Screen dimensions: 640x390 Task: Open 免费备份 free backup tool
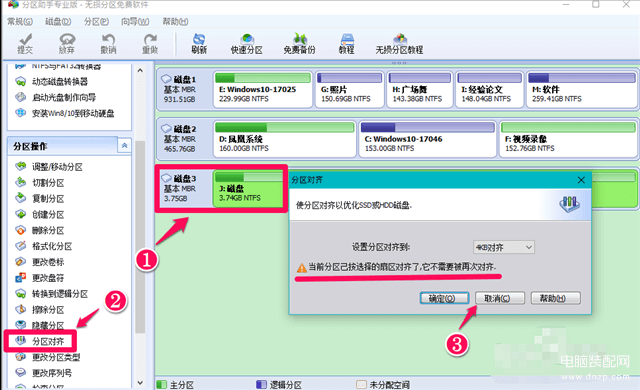pos(300,44)
